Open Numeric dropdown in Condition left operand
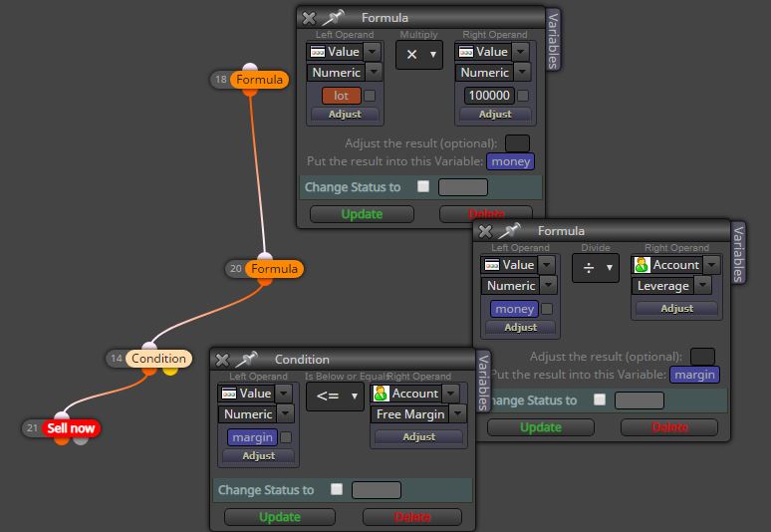 pyautogui.click(x=285, y=414)
